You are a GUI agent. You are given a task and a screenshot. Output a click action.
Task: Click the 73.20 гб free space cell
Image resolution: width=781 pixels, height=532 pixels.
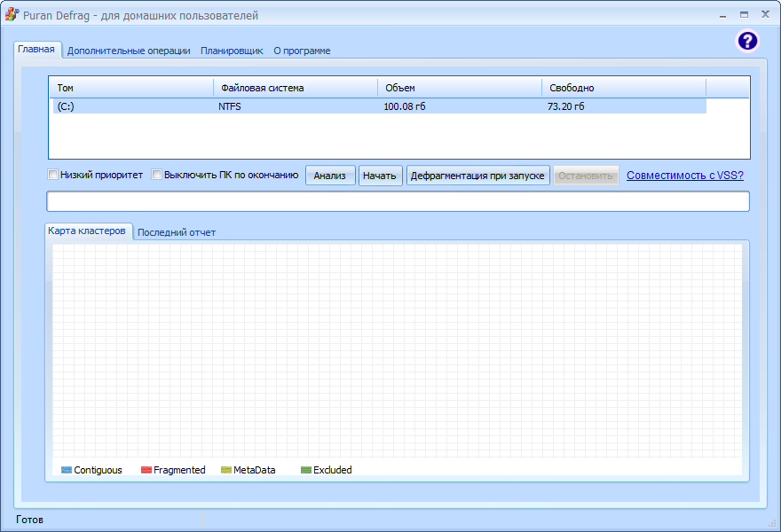566,106
